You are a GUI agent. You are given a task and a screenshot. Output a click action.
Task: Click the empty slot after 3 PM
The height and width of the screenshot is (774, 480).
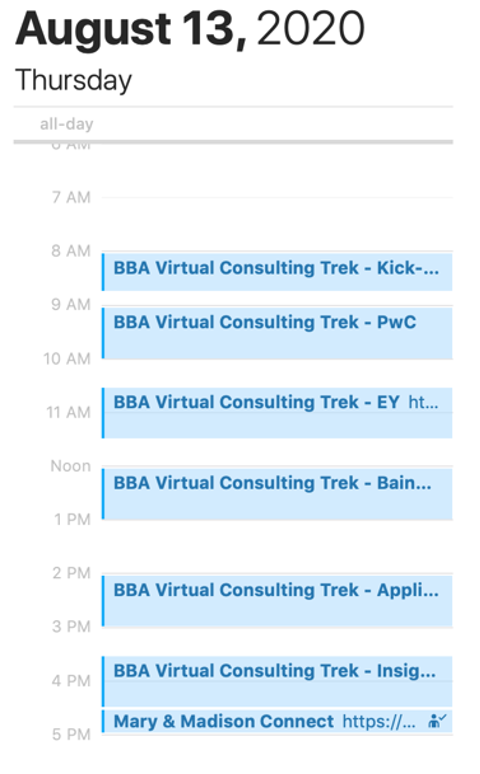[277, 641]
